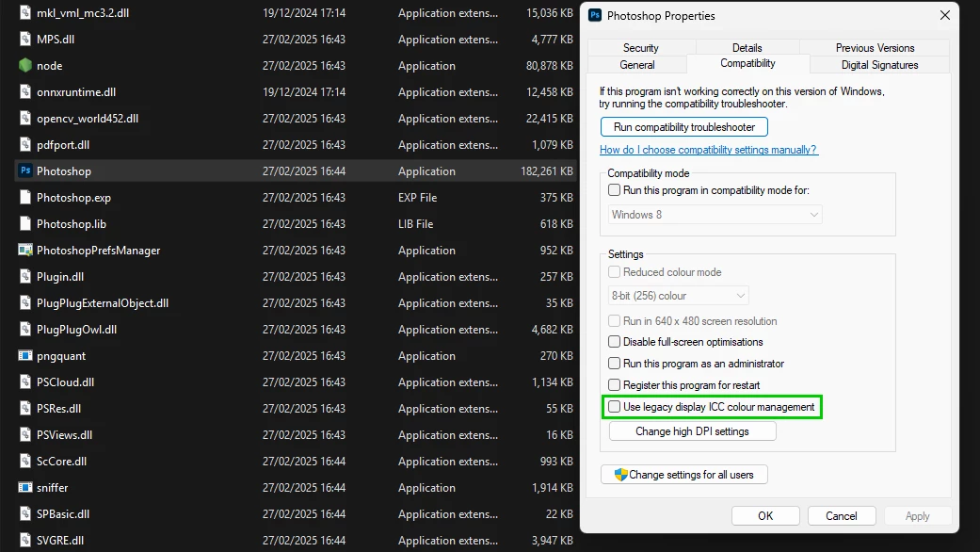Select the PhotoshopPrefsManager file name
Viewport: 980px width, 552px height.
(x=98, y=250)
